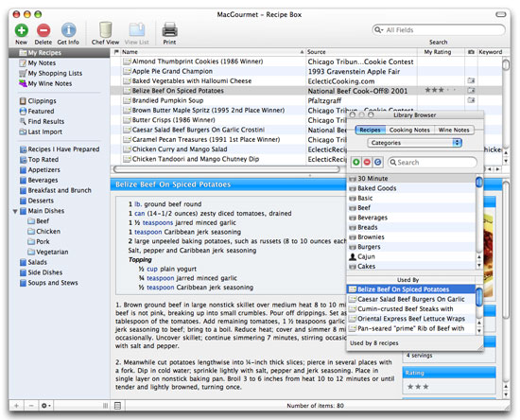The image size is (520, 420).
Task: Select the Desserts recipe box
Action: (x=41, y=201)
